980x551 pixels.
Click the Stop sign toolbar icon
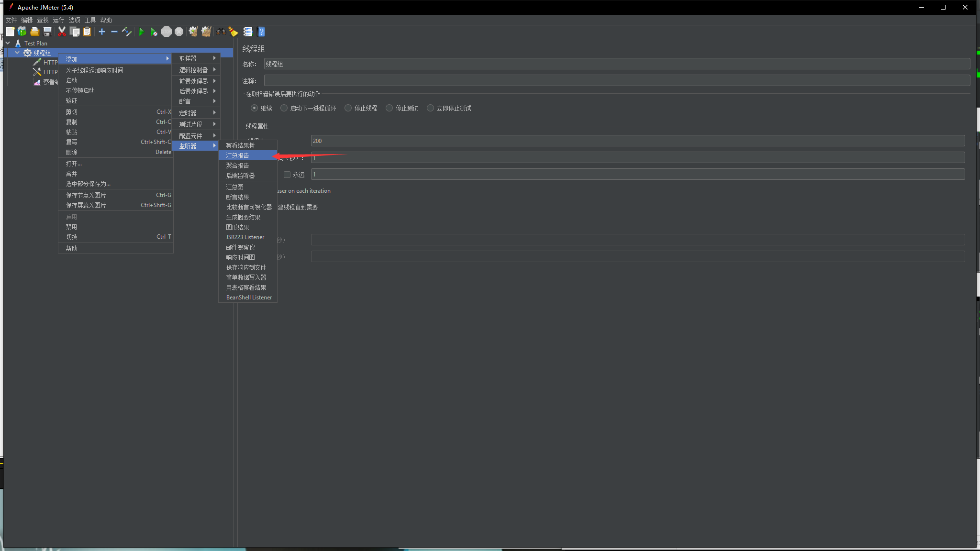pyautogui.click(x=166, y=32)
